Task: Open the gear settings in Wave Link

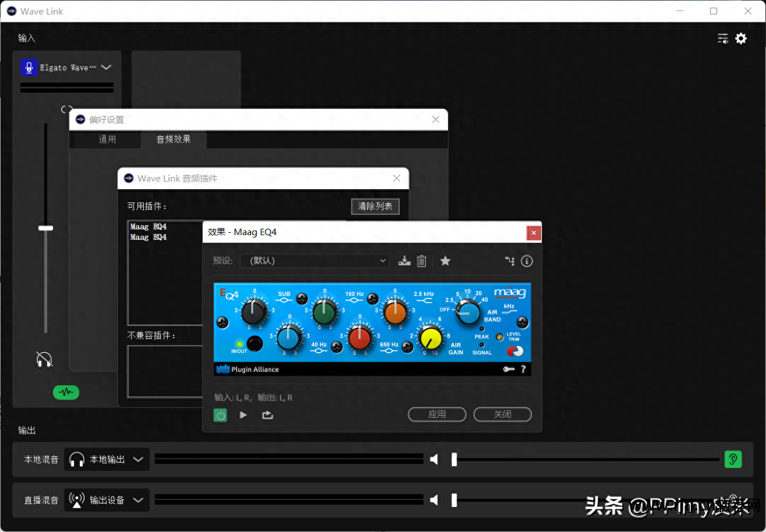Action: [741, 38]
